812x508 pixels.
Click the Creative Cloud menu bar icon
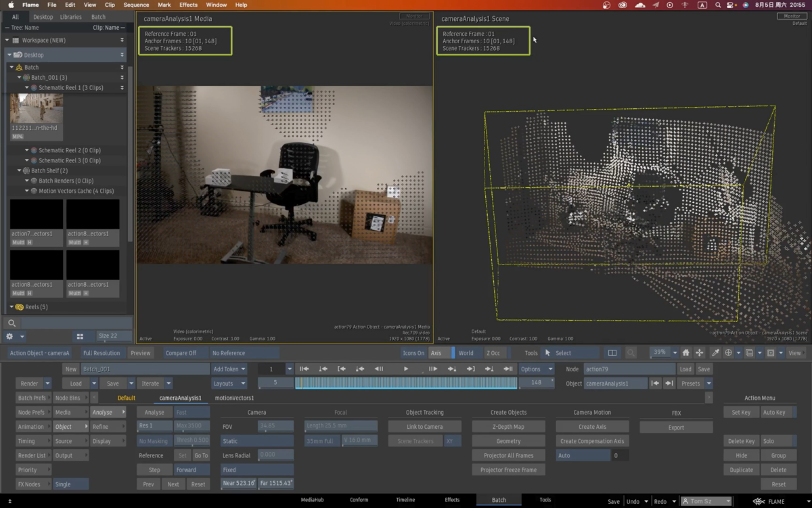tap(623, 5)
